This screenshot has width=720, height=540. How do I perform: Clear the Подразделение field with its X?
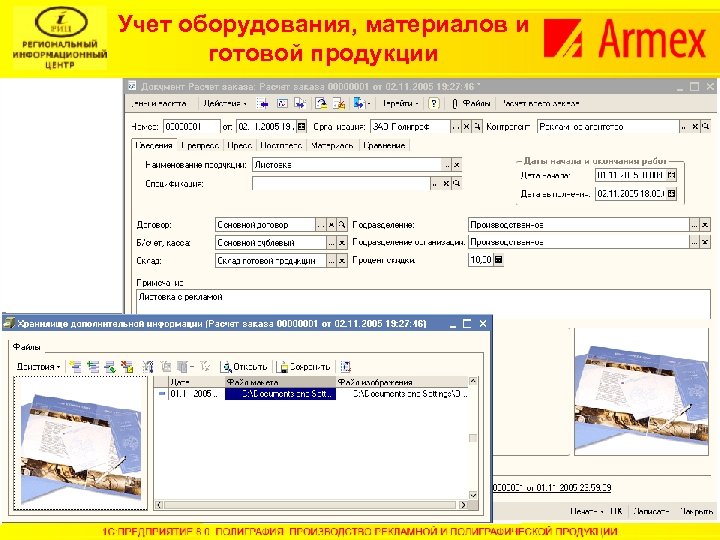(705, 225)
